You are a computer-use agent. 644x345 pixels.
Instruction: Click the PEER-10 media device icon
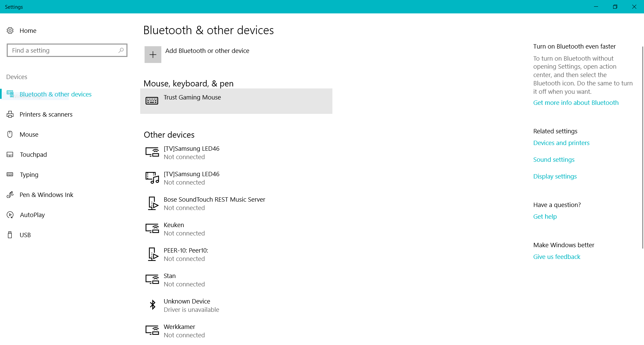click(153, 254)
